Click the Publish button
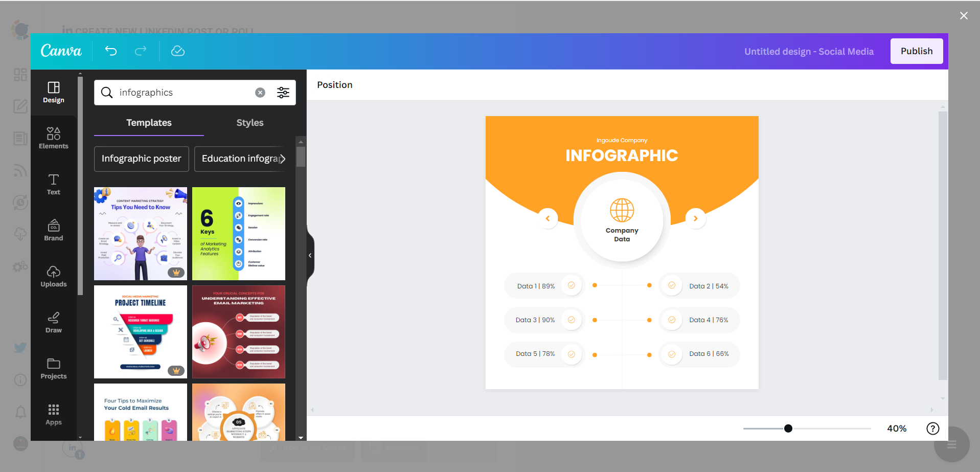This screenshot has width=980, height=472. point(916,51)
